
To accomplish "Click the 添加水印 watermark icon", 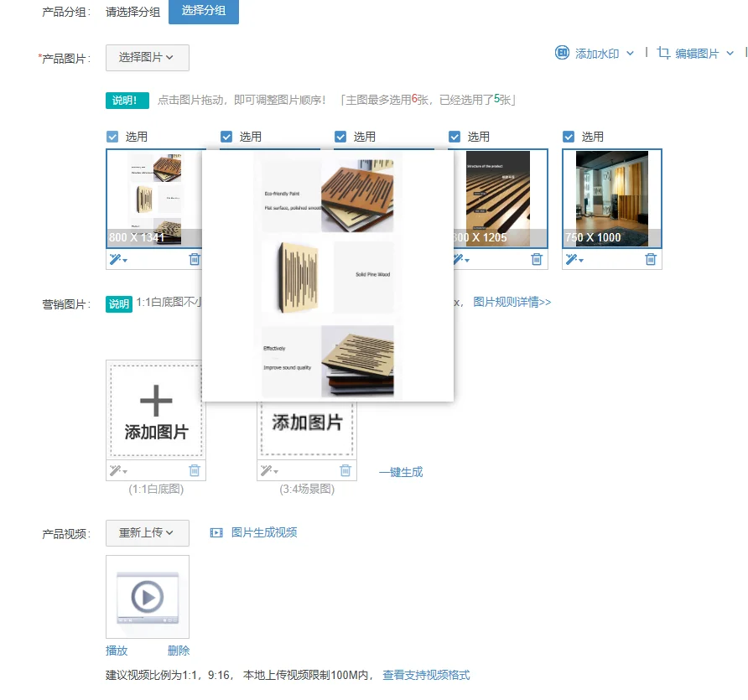I will click(x=562, y=53).
